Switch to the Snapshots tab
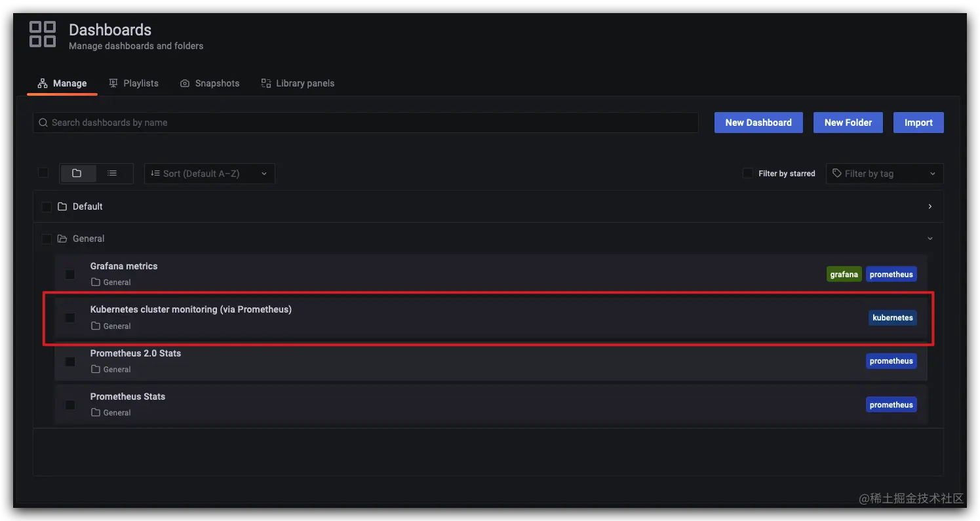The width and height of the screenshot is (980, 521). coord(210,83)
